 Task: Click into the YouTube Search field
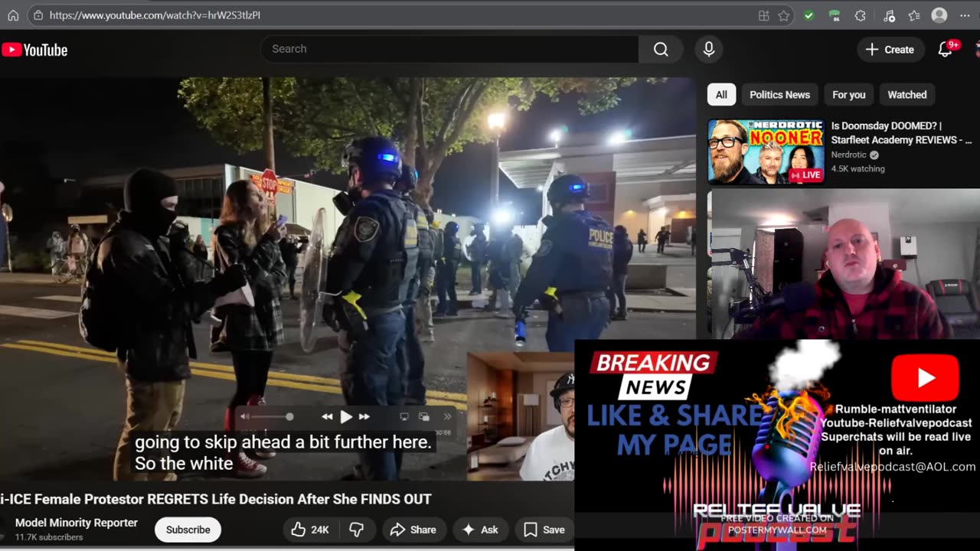(450, 49)
